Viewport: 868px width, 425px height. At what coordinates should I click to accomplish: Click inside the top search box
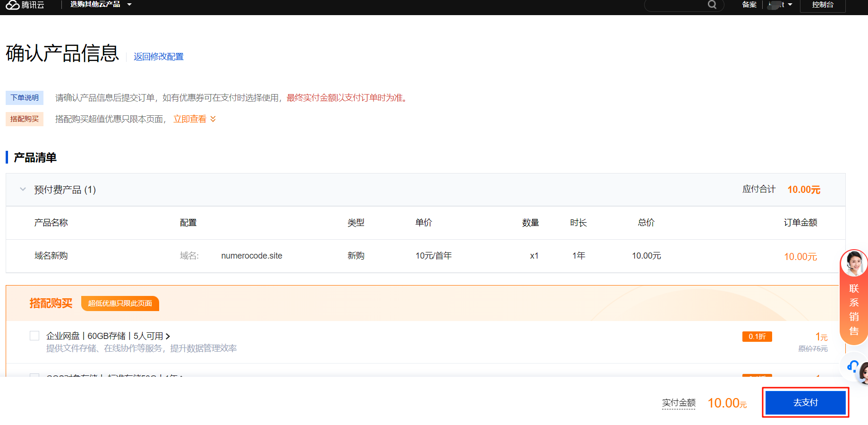point(675,5)
